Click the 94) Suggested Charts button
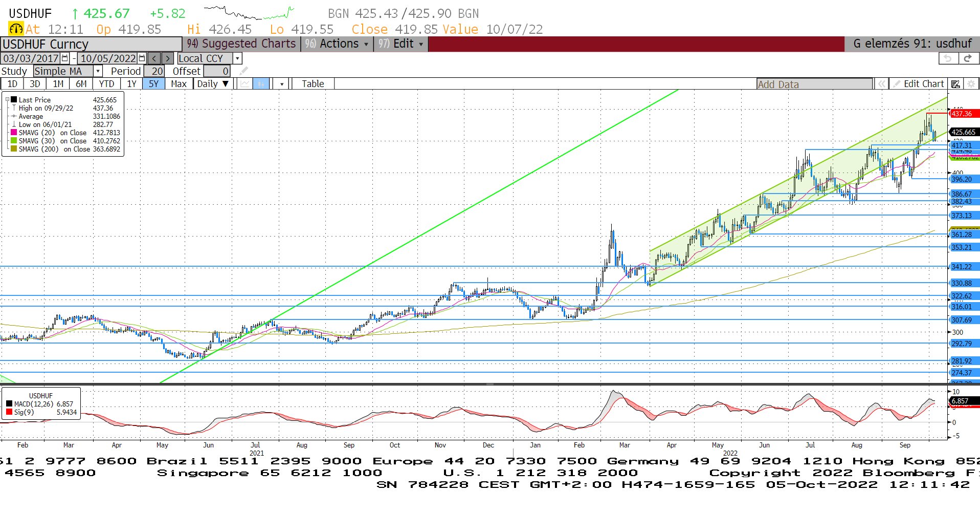980x513 pixels. tap(241, 44)
